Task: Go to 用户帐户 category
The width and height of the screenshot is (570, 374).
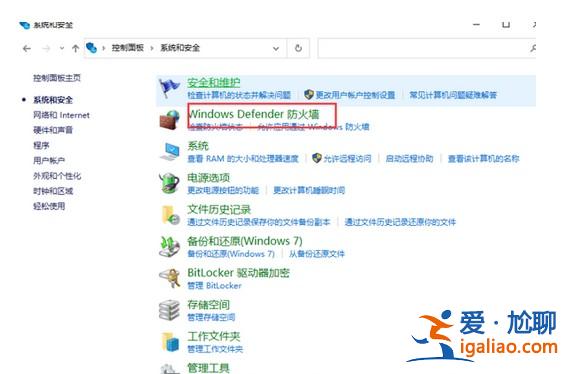Action: 49,160
